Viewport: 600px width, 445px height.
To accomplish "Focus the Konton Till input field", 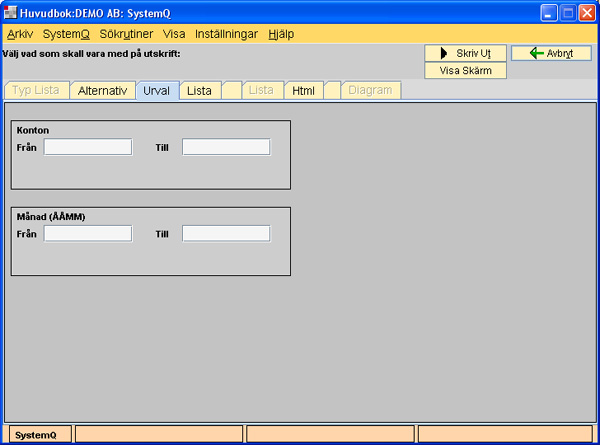I will click(x=226, y=147).
